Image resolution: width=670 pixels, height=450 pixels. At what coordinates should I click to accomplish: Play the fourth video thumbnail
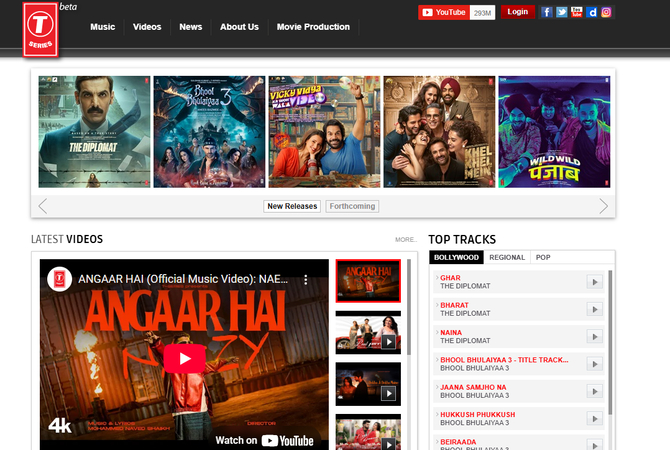(x=368, y=432)
